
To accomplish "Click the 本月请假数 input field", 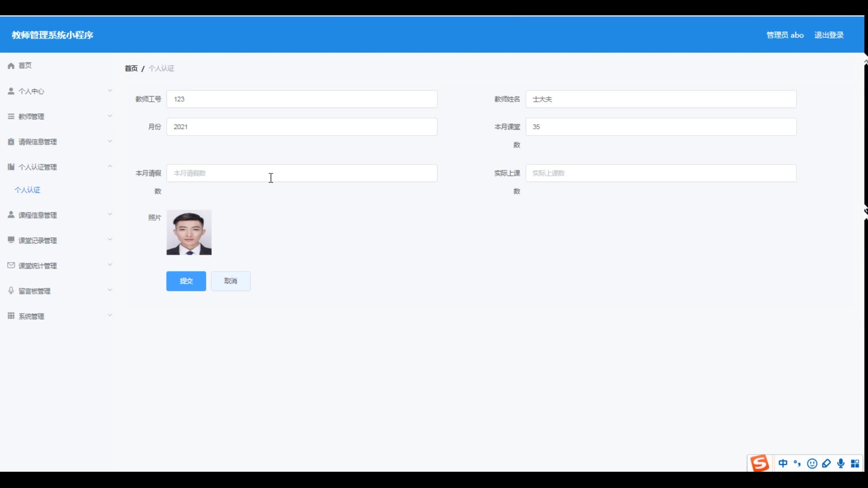I will click(x=302, y=174).
